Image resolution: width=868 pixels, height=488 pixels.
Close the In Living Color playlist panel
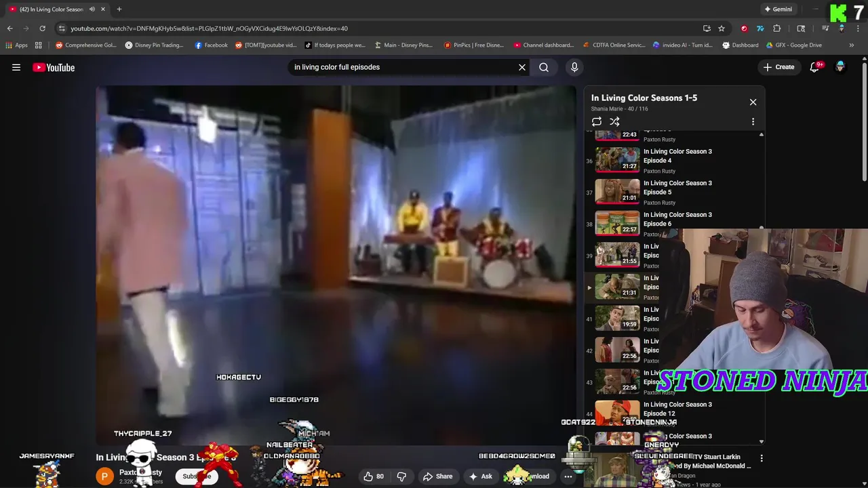tap(753, 102)
